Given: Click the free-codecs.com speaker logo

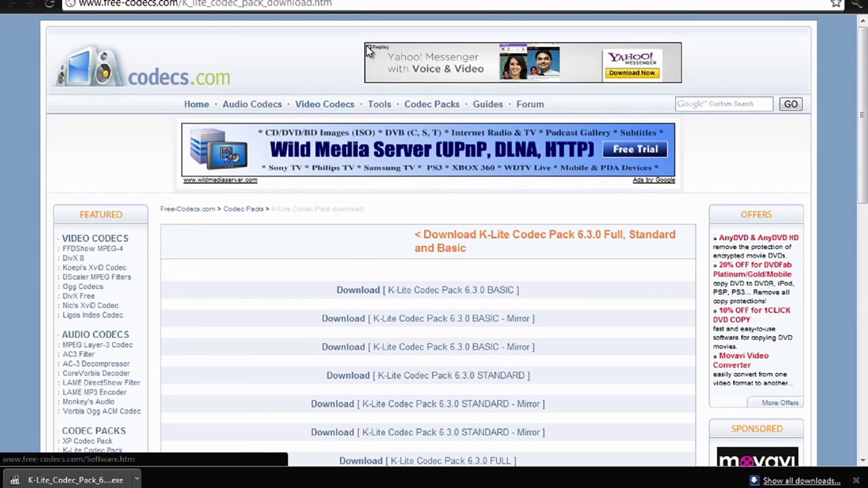Looking at the screenshot, I should (90, 66).
